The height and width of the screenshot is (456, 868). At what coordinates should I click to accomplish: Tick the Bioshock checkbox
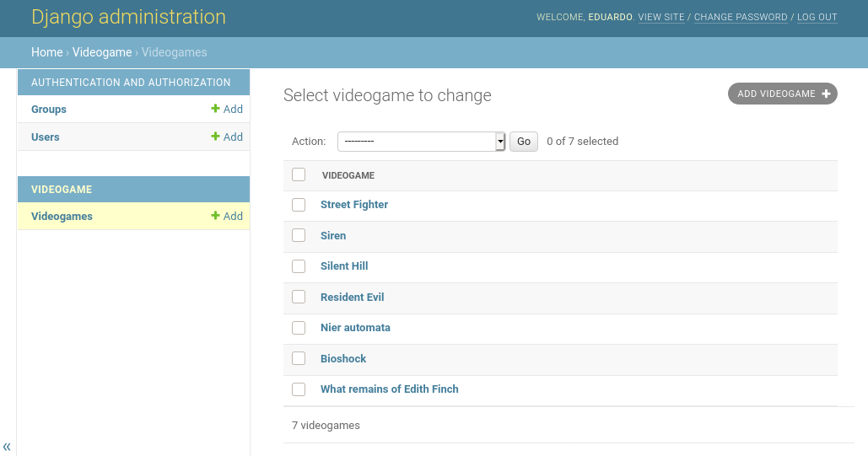tap(299, 358)
